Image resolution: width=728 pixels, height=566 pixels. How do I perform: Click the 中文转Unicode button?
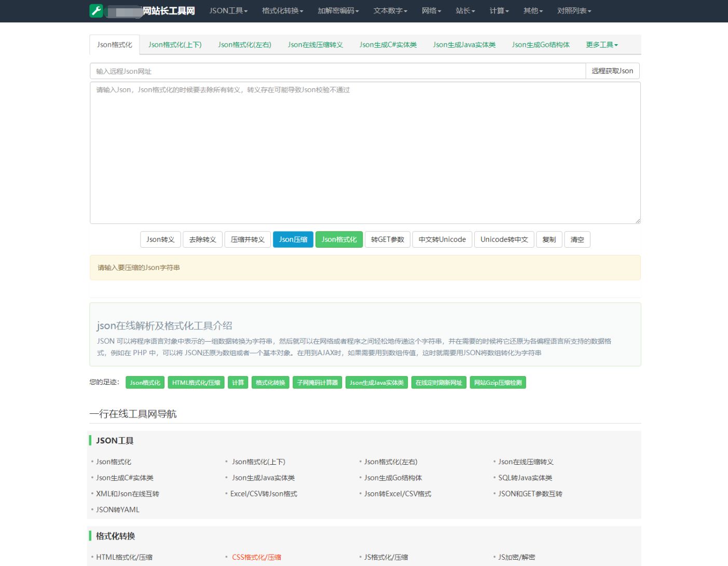coord(442,239)
